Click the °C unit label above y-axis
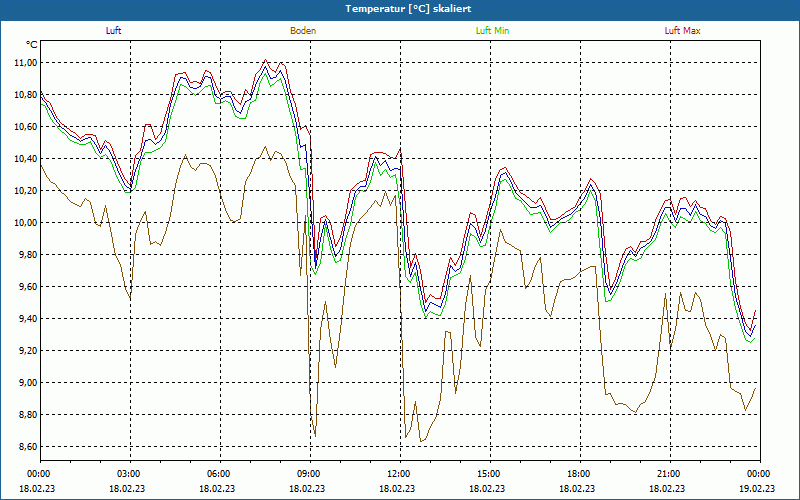 (31, 45)
